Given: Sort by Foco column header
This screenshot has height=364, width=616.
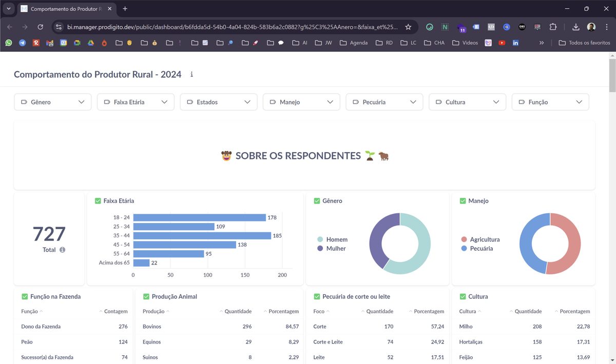Looking at the screenshot, I should (x=321, y=311).
